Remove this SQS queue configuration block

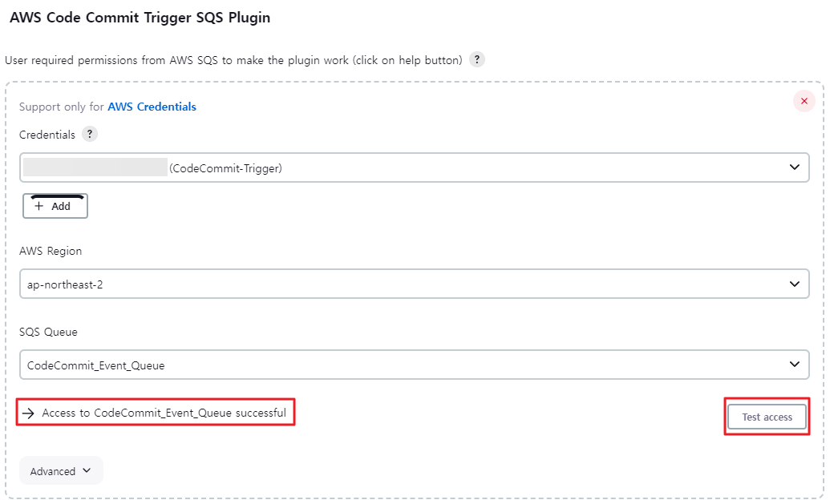point(804,101)
